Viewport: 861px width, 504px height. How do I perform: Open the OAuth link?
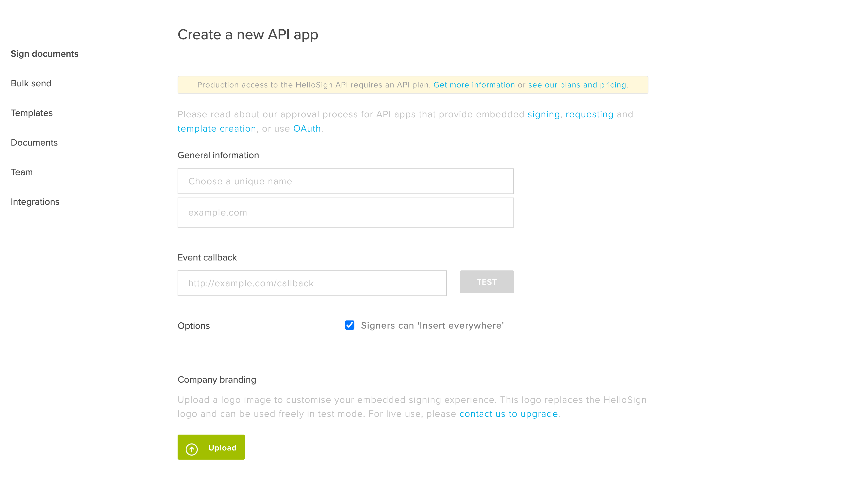pyautogui.click(x=307, y=128)
